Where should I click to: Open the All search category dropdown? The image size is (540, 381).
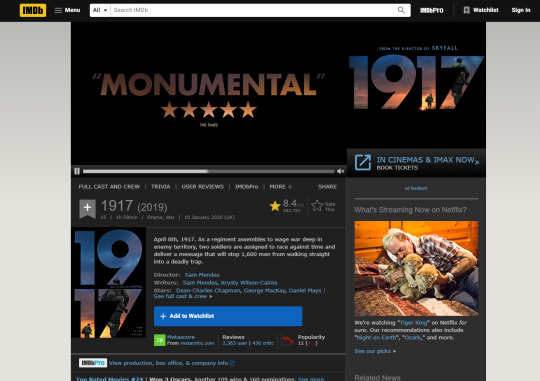pyautogui.click(x=100, y=10)
